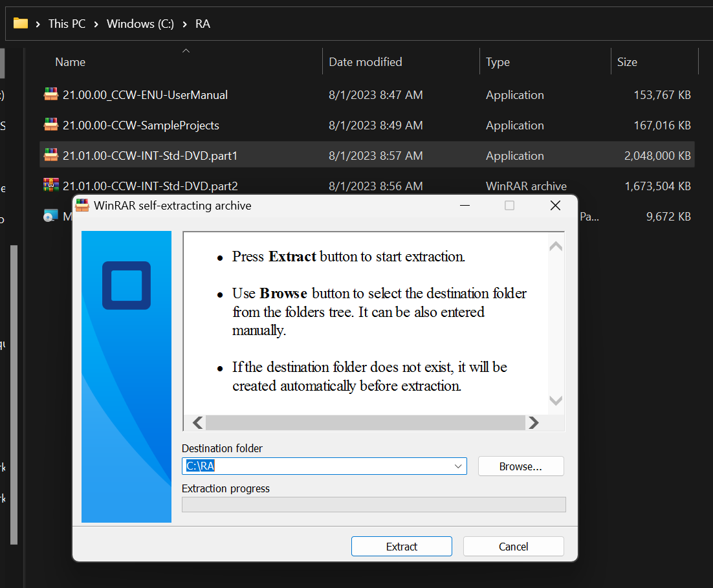
Task: Sort files by Type column header
Action: point(498,62)
